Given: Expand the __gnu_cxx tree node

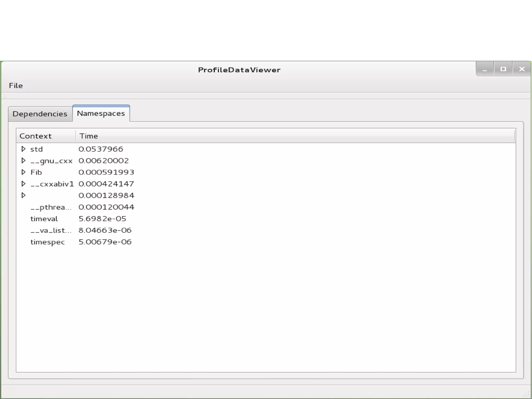Looking at the screenshot, I should (23, 161).
